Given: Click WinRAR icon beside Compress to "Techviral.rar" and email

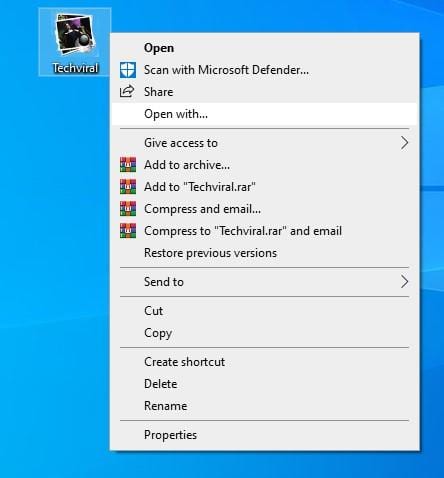Looking at the screenshot, I should 128,231.
